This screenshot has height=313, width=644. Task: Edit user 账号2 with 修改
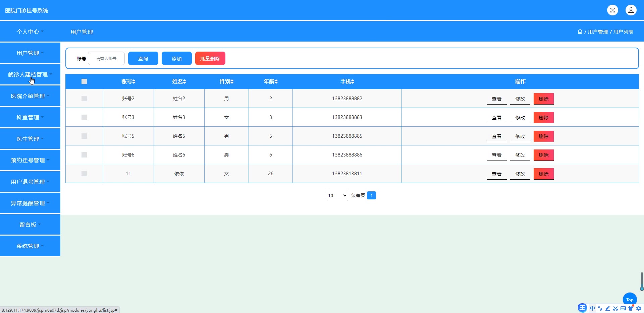(x=520, y=99)
